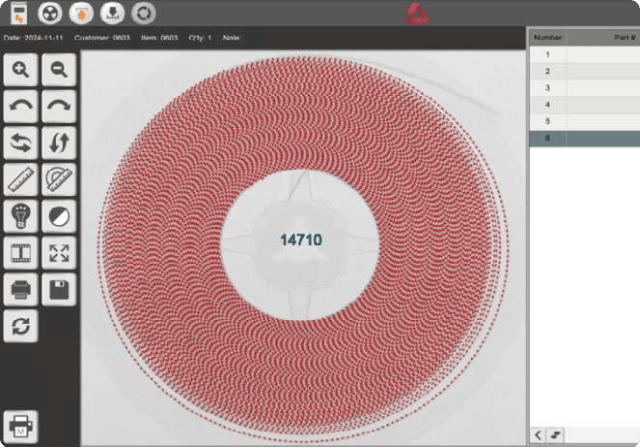
Task: Select the highlighted row 6 in the table
Action: tap(584, 138)
